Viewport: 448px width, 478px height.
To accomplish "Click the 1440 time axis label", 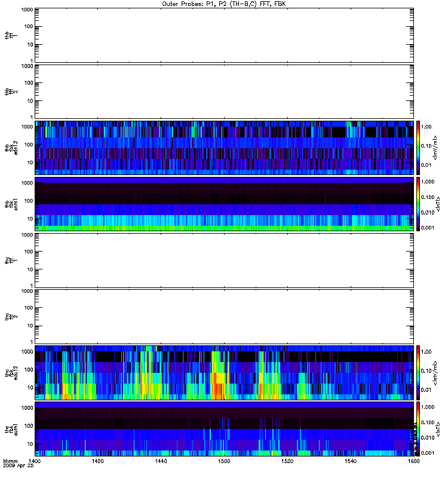I will (x=161, y=461).
